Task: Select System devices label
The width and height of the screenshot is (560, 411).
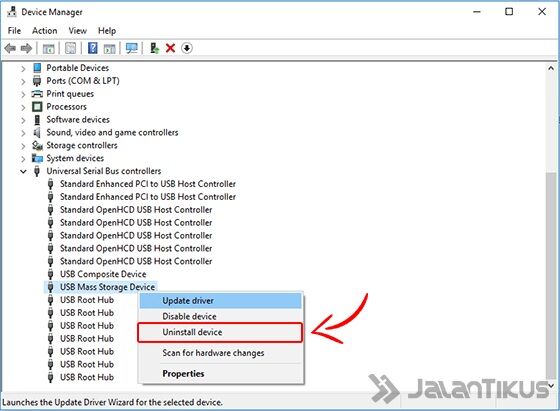Action: [75, 158]
